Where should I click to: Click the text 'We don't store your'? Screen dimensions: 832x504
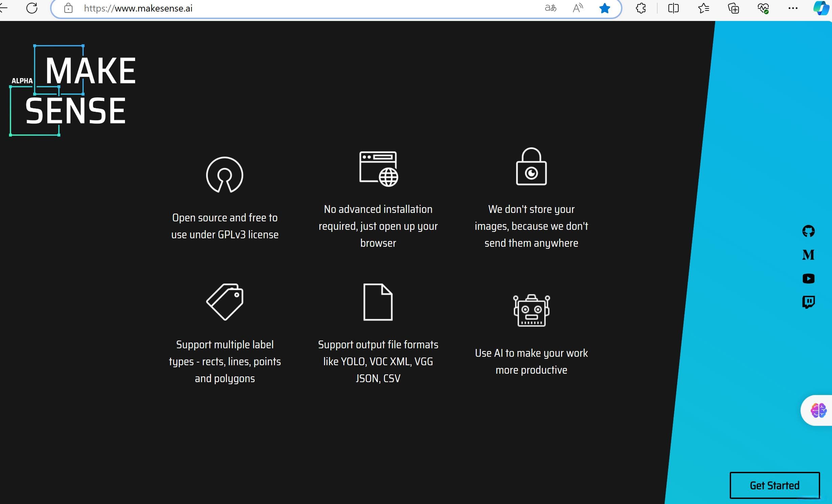tap(531, 209)
